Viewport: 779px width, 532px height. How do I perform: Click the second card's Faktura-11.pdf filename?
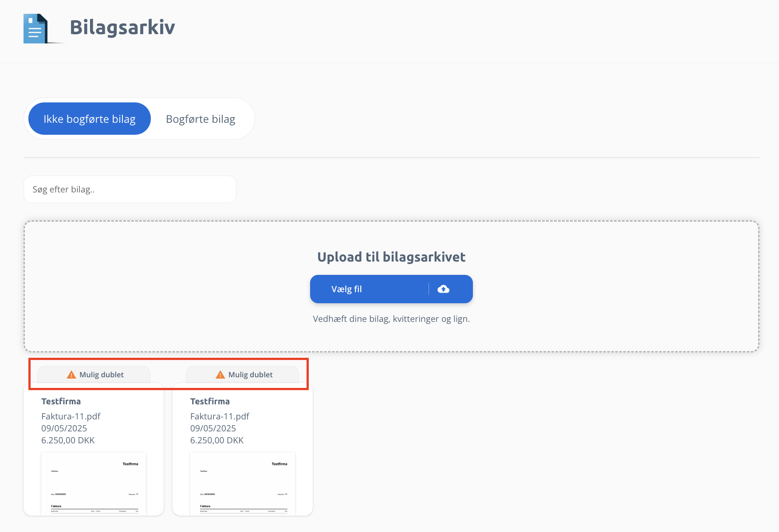pos(220,416)
